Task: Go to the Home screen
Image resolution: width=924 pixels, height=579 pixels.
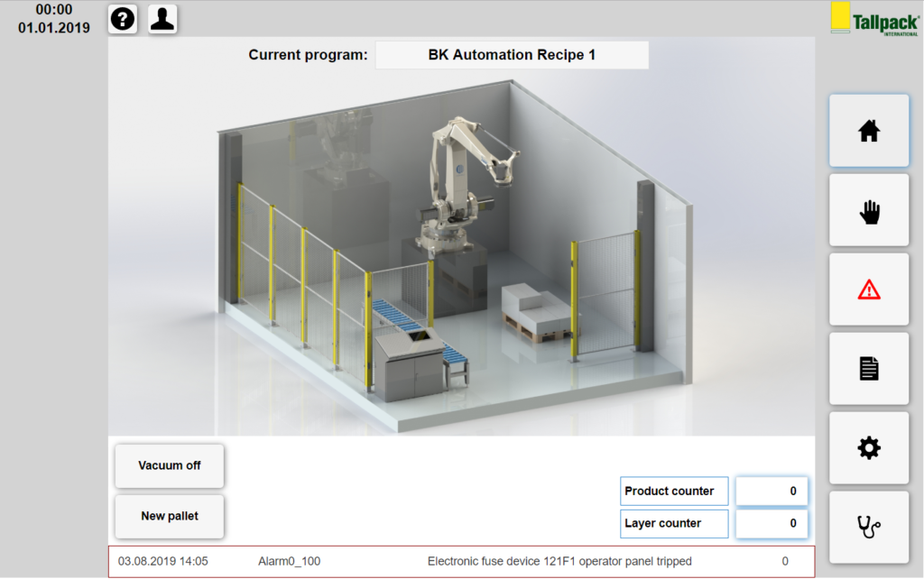Action: [868, 131]
